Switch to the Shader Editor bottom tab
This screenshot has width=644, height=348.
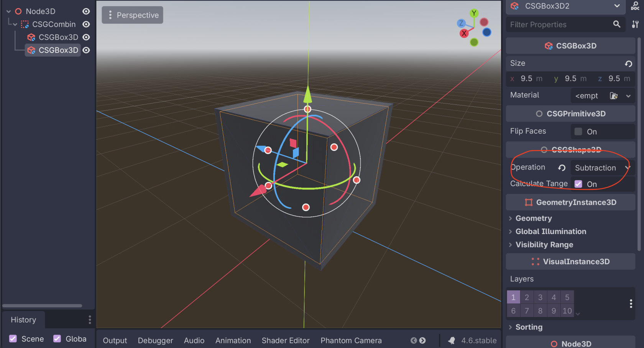[x=286, y=340]
